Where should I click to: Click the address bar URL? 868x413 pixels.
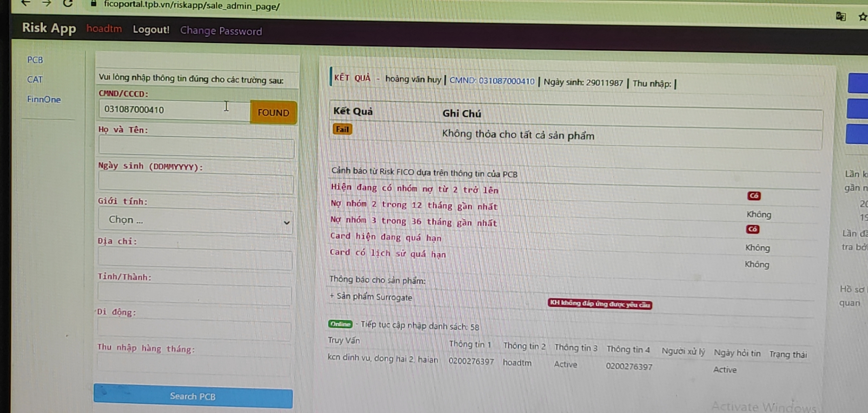[x=192, y=6]
